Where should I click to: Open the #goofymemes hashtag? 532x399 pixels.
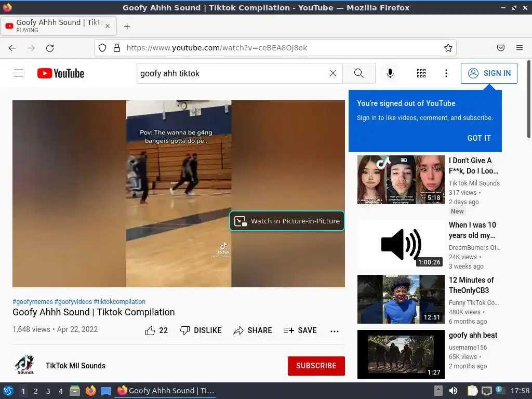coord(33,302)
